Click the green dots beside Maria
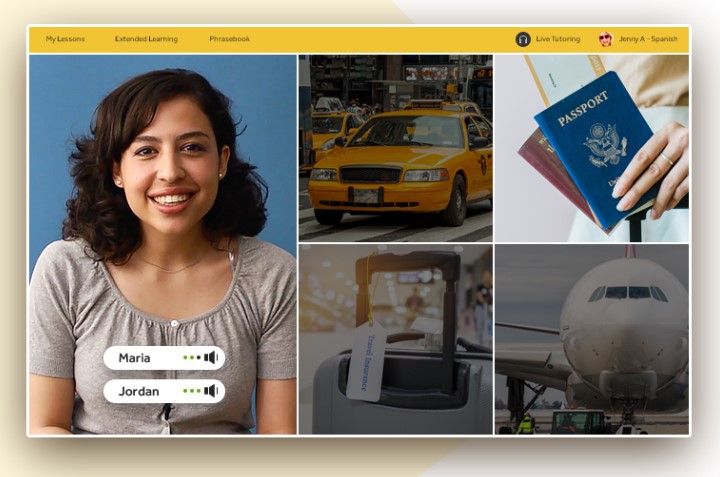 [x=191, y=358]
